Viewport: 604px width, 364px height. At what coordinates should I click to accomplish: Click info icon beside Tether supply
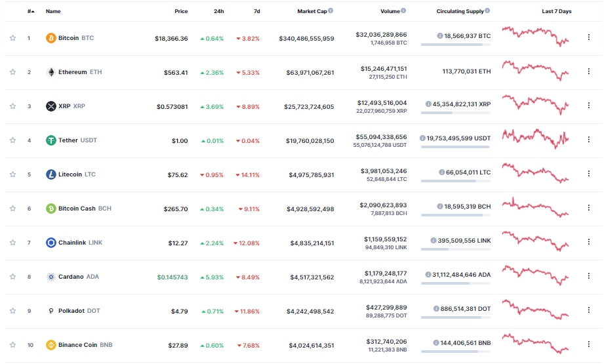tap(422, 138)
